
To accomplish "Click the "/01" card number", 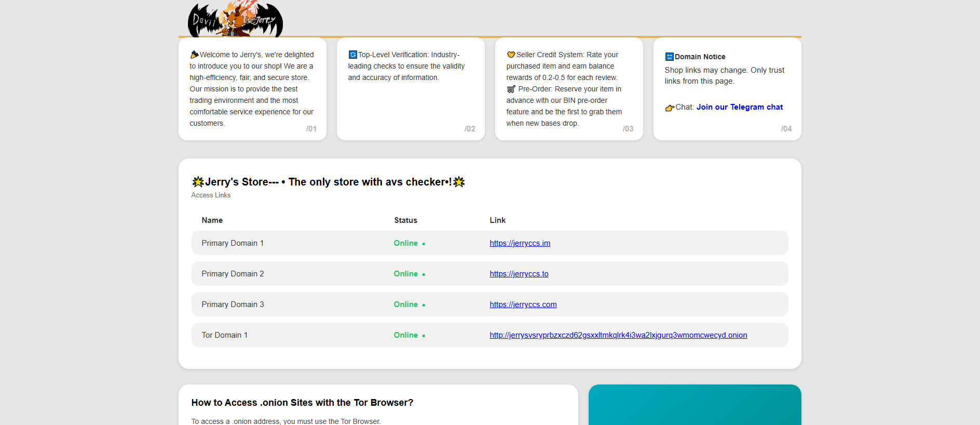I will (x=311, y=129).
